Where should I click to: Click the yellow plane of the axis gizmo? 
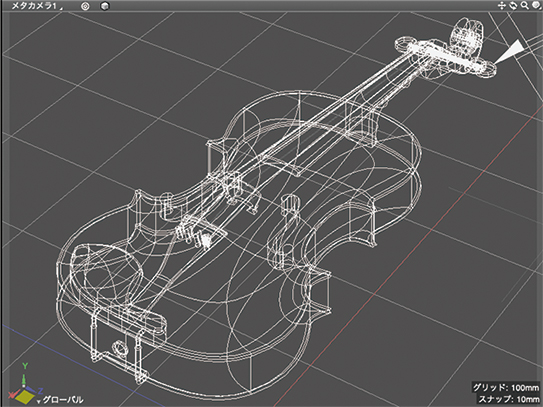(25, 397)
